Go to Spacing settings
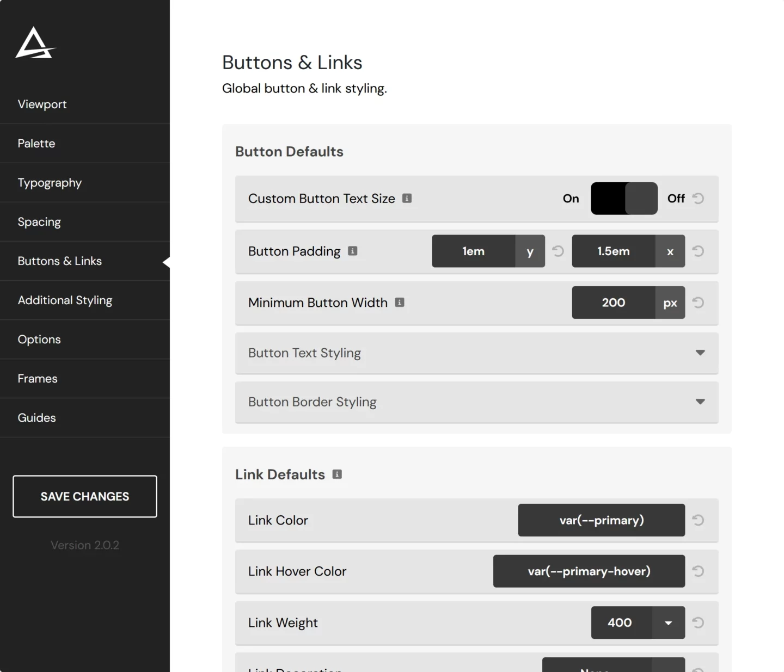This screenshot has width=784, height=672. [x=85, y=221]
